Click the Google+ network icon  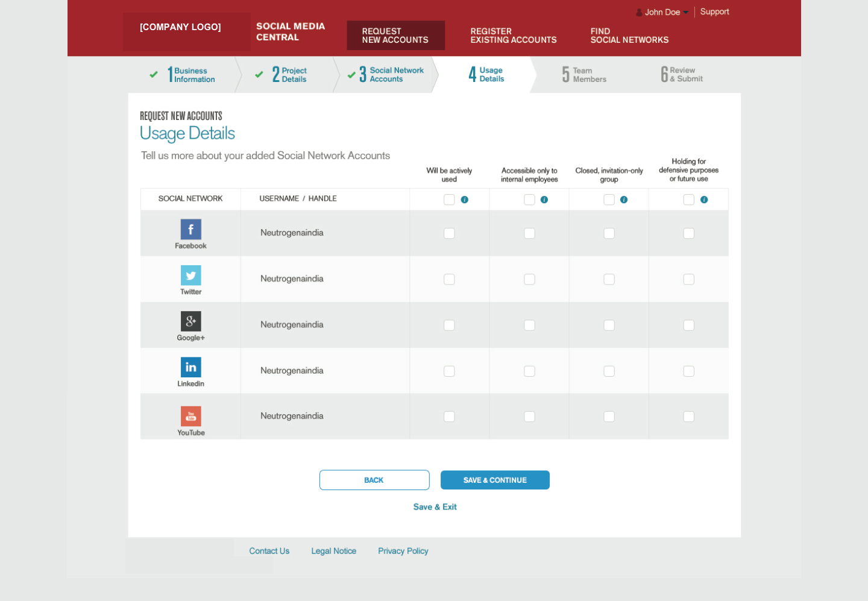tap(190, 321)
